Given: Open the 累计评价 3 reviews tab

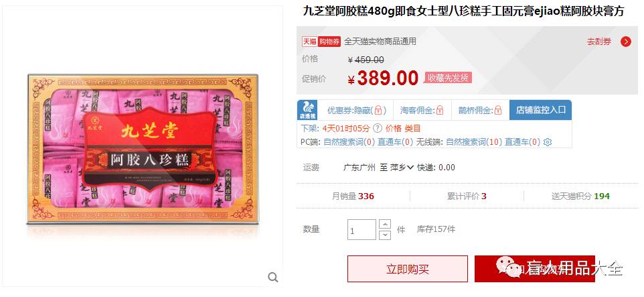Looking at the screenshot, I should 467,196.
